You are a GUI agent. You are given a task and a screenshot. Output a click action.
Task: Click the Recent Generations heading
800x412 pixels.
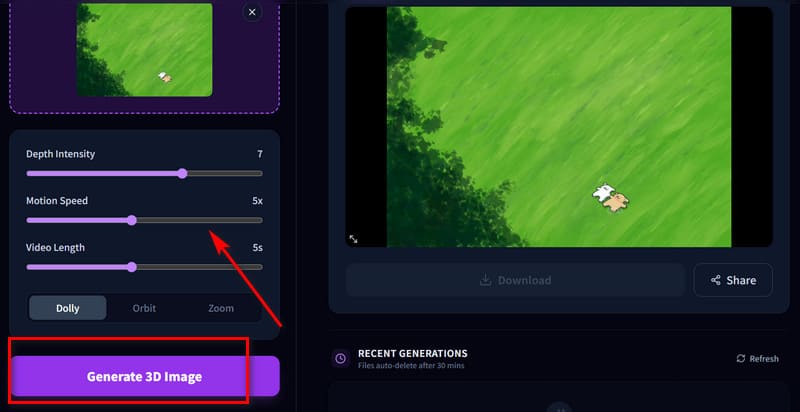point(413,353)
